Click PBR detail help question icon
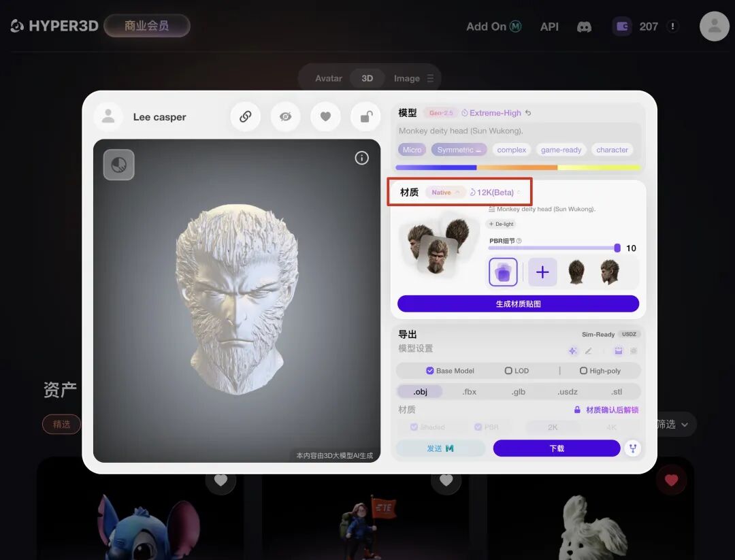 click(x=519, y=241)
